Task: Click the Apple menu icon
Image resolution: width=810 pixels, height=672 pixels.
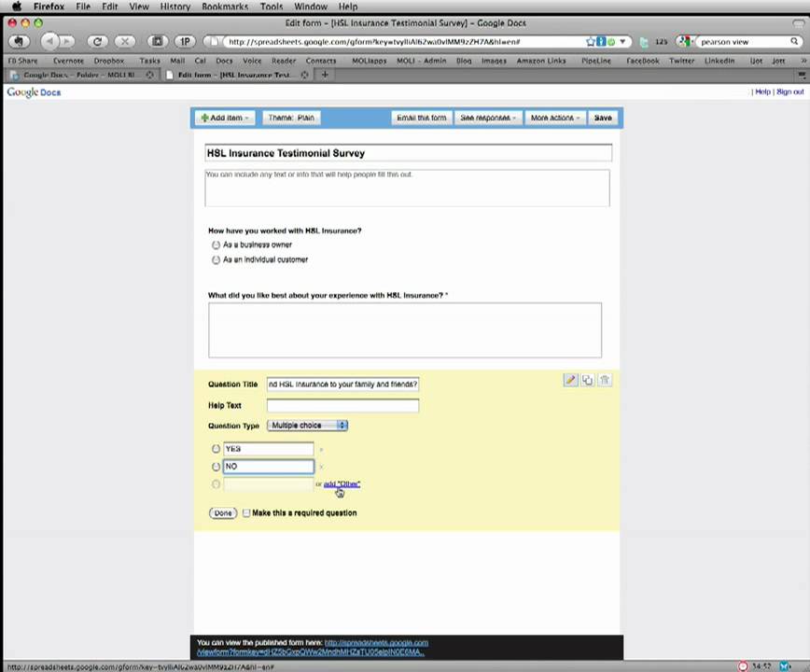Action: (x=17, y=7)
